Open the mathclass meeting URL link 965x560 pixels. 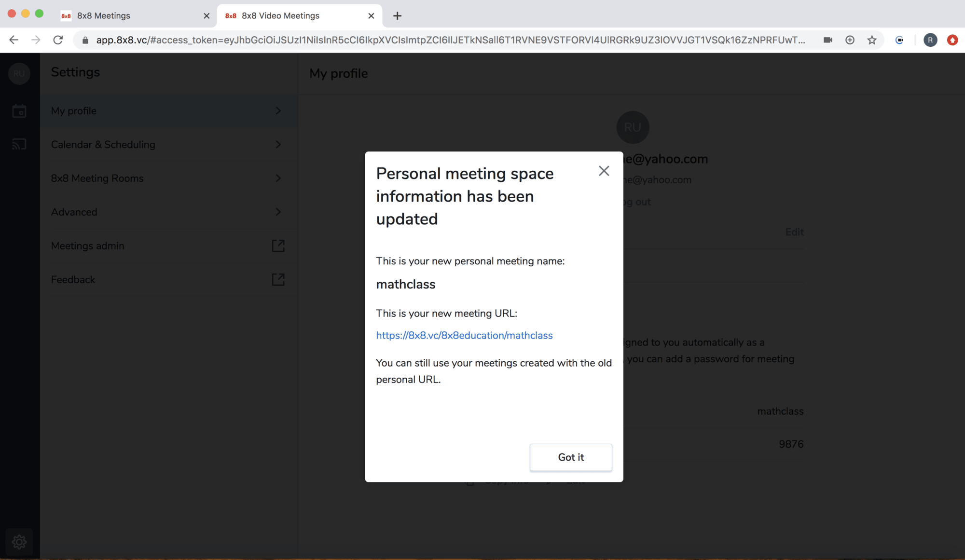click(464, 335)
